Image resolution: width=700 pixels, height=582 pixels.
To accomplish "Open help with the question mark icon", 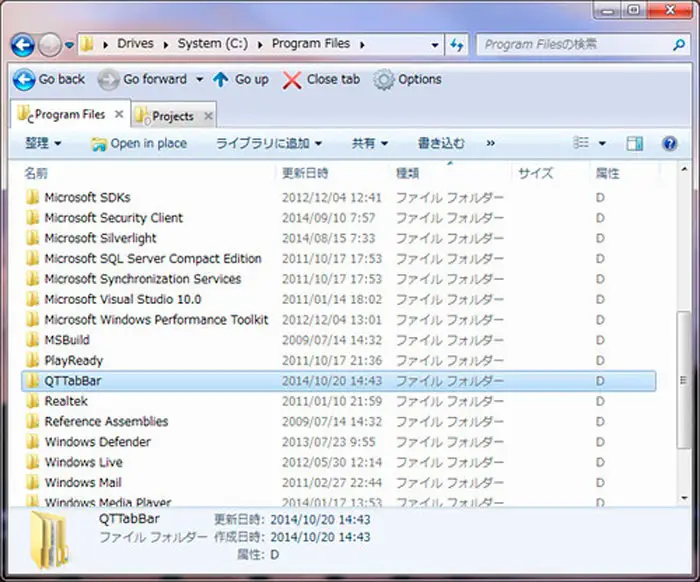I will pos(670,143).
